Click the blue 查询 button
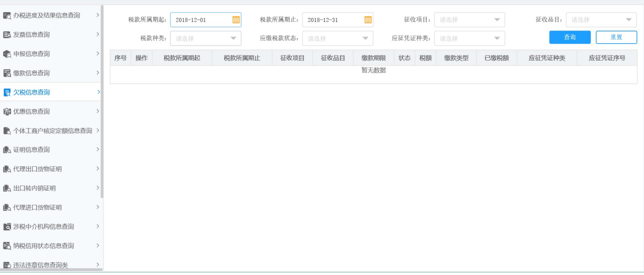This screenshot has width=644, height=275. click(x=569, y=38)
